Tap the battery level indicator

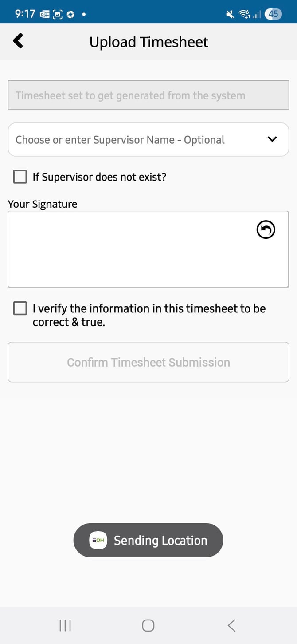click(273, 14)
